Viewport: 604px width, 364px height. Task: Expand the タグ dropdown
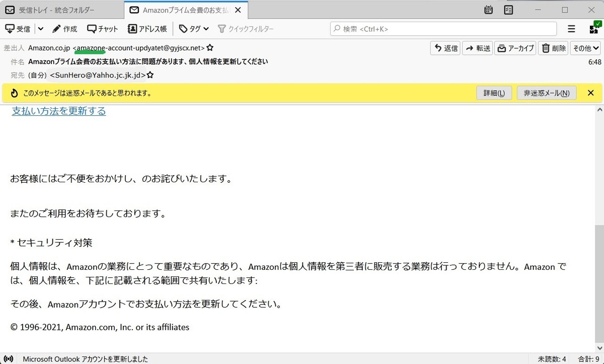pos(194,29)
